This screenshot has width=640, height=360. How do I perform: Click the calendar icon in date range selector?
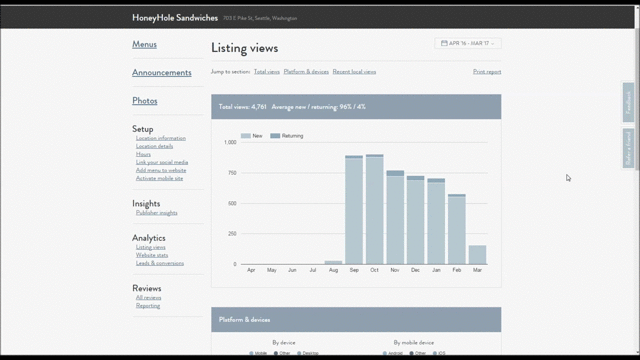[444, 43]
